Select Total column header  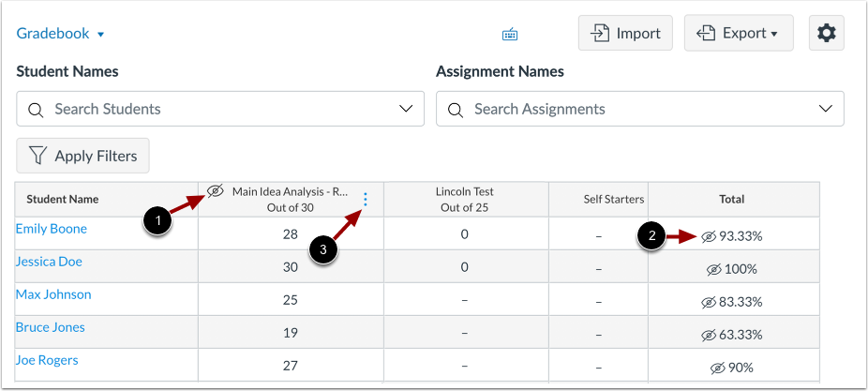pyautogui.click(x=732, y=200)
